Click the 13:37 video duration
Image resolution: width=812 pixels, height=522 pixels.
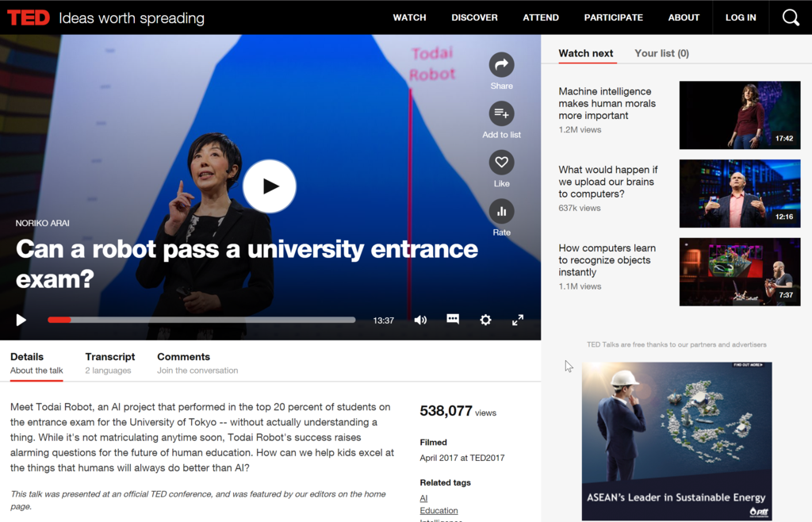point(383,320)
